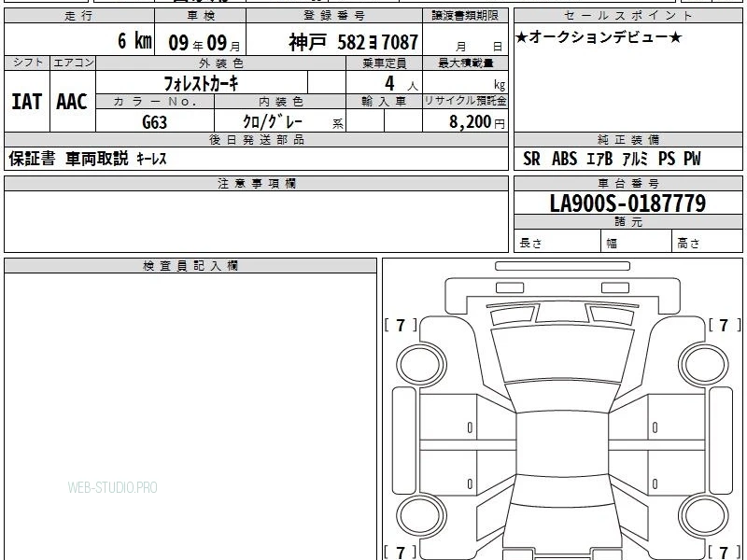Click the 純正装備 header
Viewport: 747px width, 560px height.
tap(627, 139)
